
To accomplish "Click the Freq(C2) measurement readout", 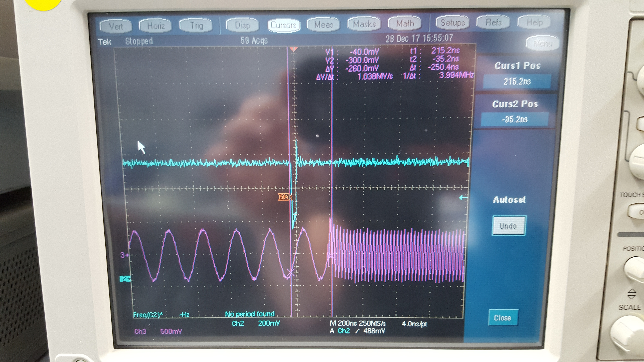I will tap(161, 315).
